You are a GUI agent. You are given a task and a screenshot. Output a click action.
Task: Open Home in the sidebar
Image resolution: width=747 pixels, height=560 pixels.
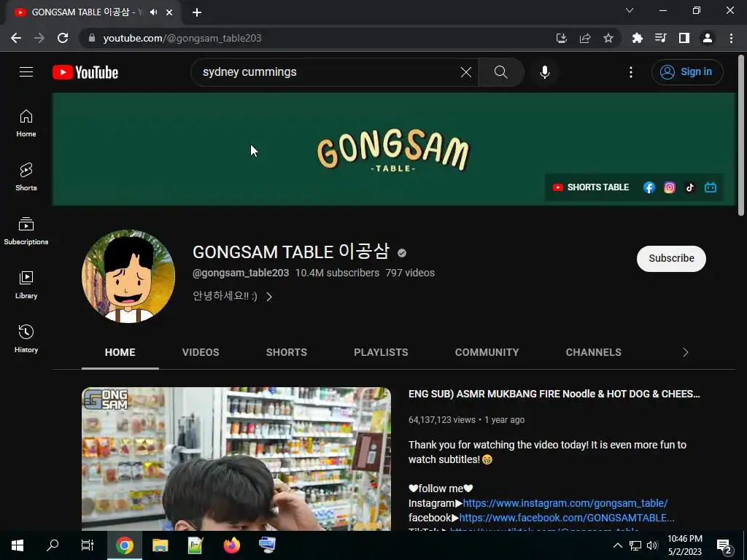(26, 123)
